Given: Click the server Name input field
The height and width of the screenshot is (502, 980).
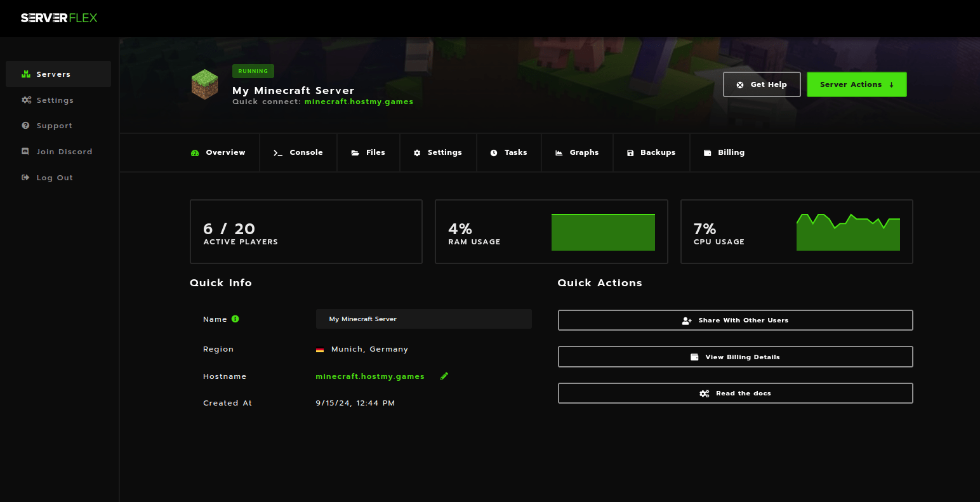Looking at the screenshot, I should (x=424, y=319).
